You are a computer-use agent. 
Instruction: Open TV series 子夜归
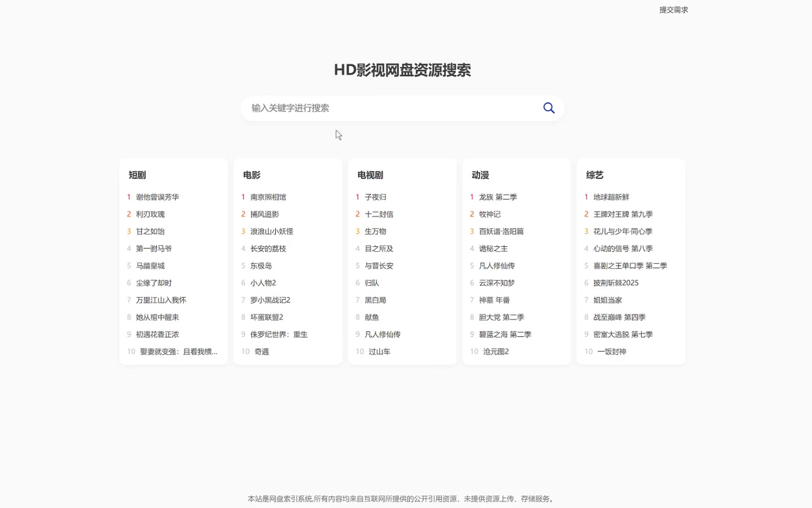[x=375, y=197]
